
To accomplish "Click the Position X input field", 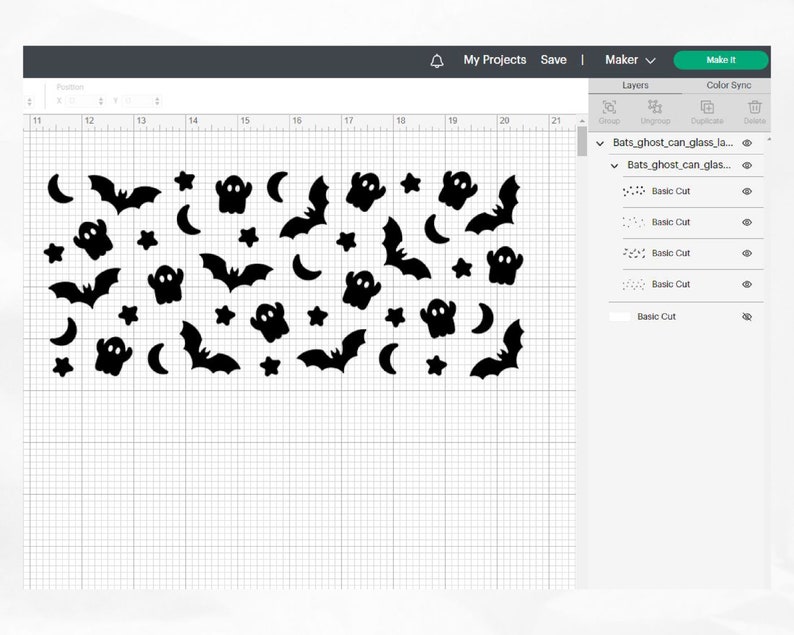I will [81, 101].
